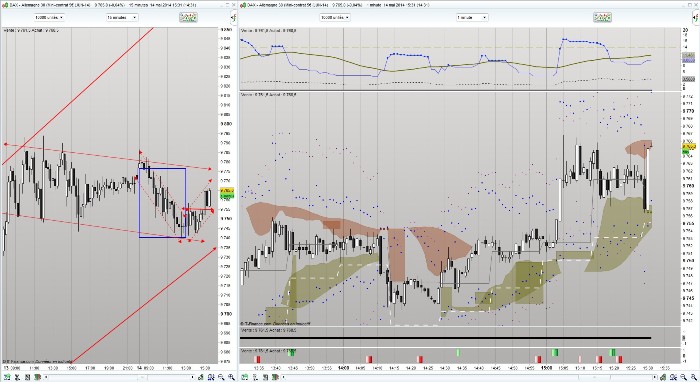Click the blue icon left of the left chart's magnifiers

[211, 377]
